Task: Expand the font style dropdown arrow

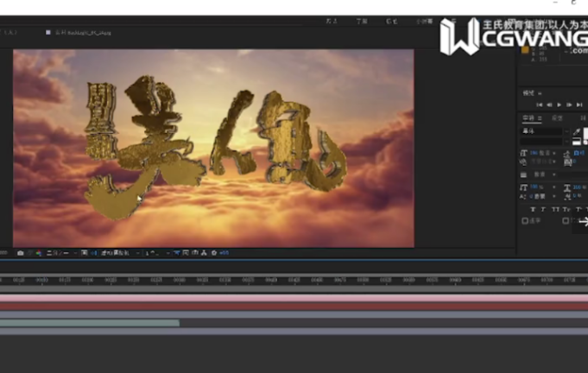Action: click(x=566, y=142)
